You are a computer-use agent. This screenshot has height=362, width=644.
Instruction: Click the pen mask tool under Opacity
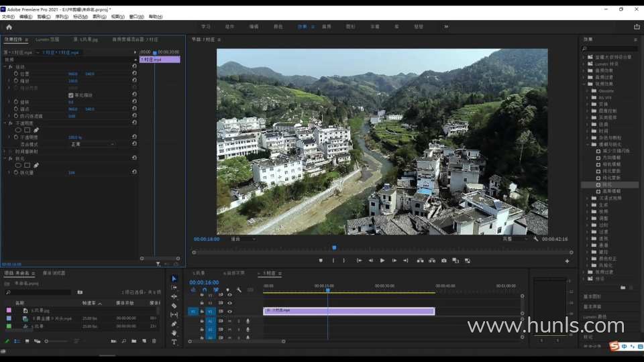[36, 130]
